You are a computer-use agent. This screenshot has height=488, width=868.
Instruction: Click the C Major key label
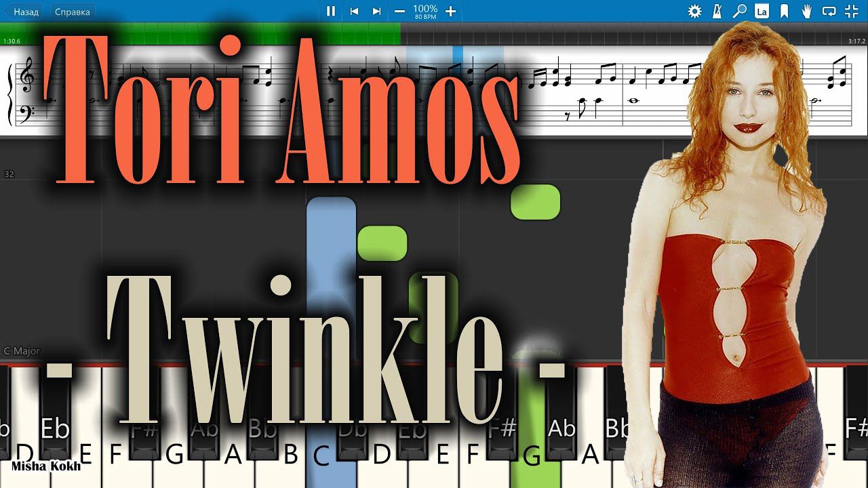click(x=22, y=351)
